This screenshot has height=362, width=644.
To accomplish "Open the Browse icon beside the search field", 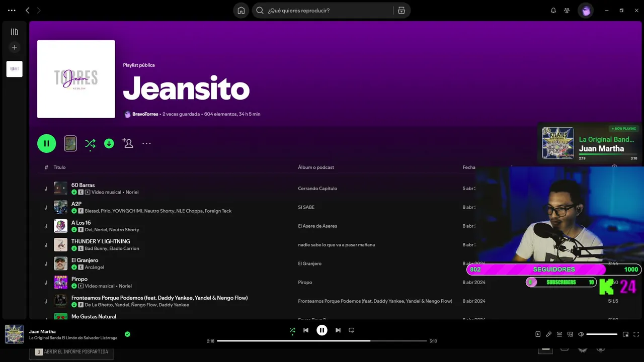I will click(x=401, y=10).
